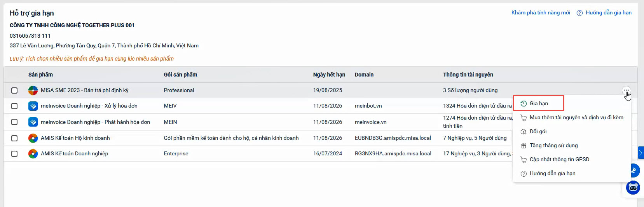This screenshot has height=207, width=644.
Task: Click the Sản phẩm column header
Action: [40, 75]
